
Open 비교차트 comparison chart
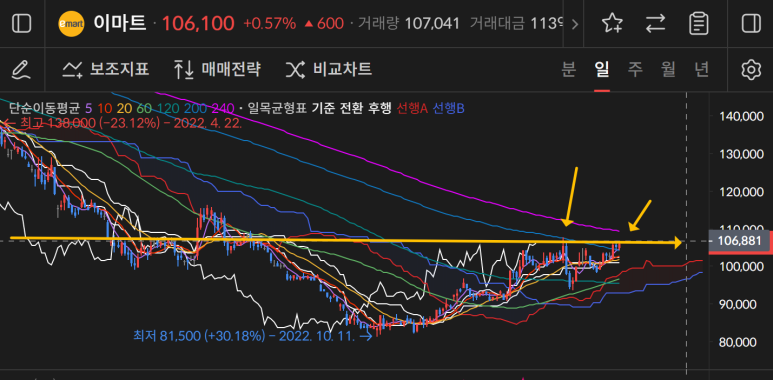[329, 69]
